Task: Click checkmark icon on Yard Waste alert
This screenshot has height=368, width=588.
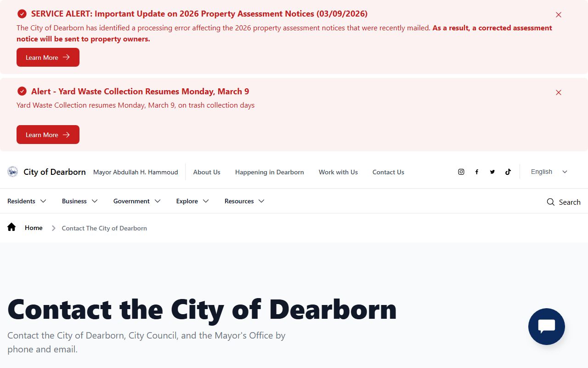Action: click(x=22, y=91)
